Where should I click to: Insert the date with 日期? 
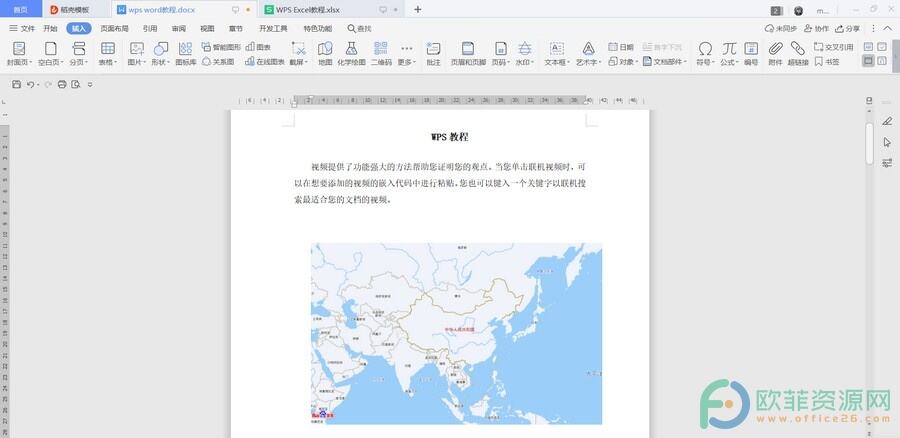click(621, 47)
